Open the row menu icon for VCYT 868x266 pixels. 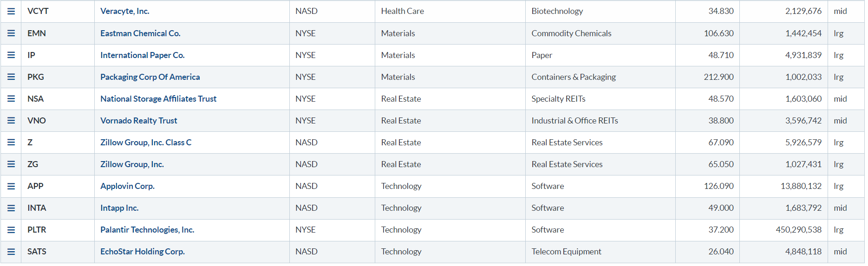(11, 11)
